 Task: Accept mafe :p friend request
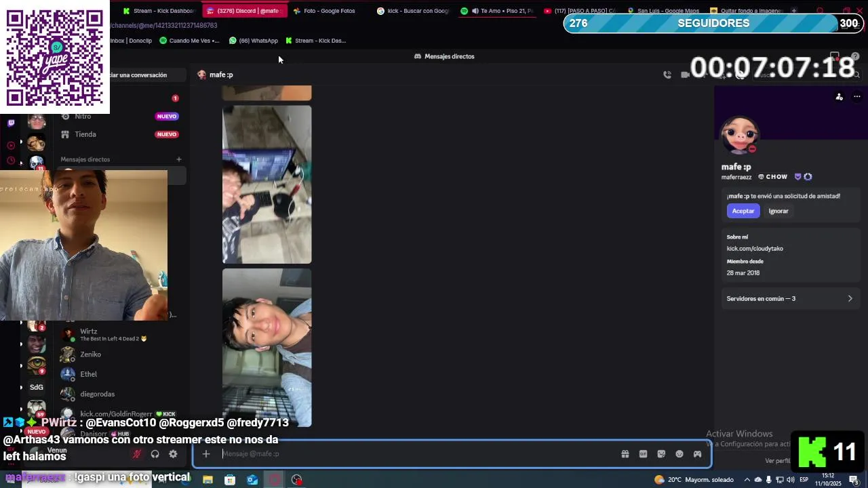(743, 211)
